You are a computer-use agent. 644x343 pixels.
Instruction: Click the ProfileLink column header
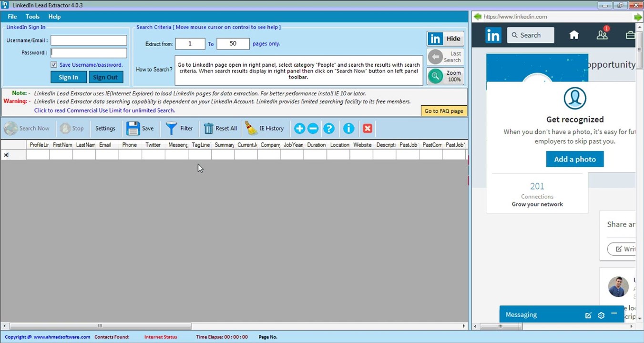[38, 145]
